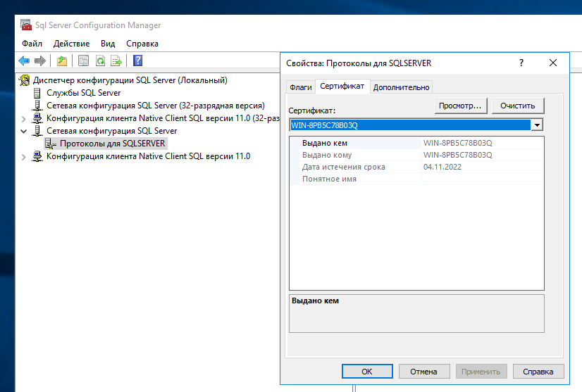The width and height of the screenshot is (582, 392).
Task: Open the Действие menu
Action: click(x=71, y=44)
